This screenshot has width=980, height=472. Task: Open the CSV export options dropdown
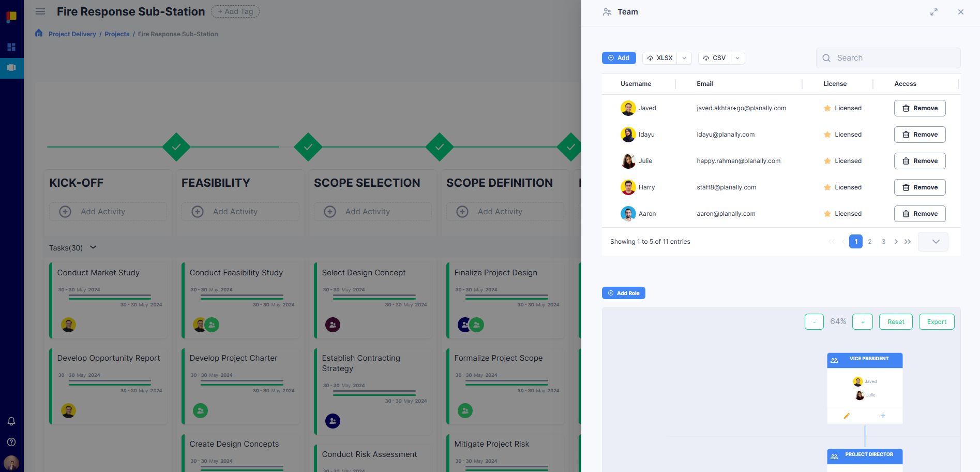tap(737, 58)
